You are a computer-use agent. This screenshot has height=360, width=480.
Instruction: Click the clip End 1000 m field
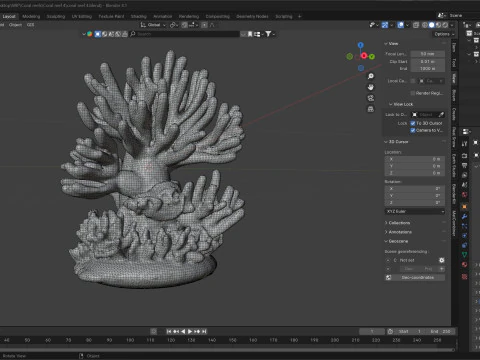(428, 69)
